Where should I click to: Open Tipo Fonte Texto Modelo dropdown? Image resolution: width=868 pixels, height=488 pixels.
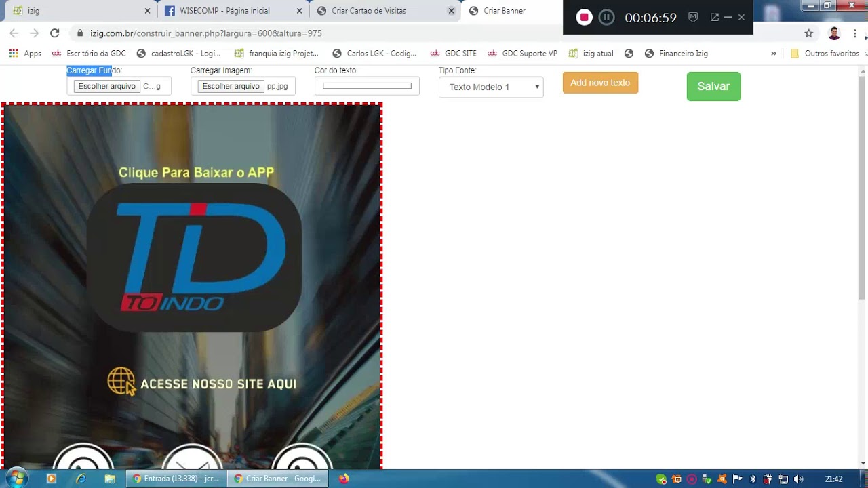[491, 87]
